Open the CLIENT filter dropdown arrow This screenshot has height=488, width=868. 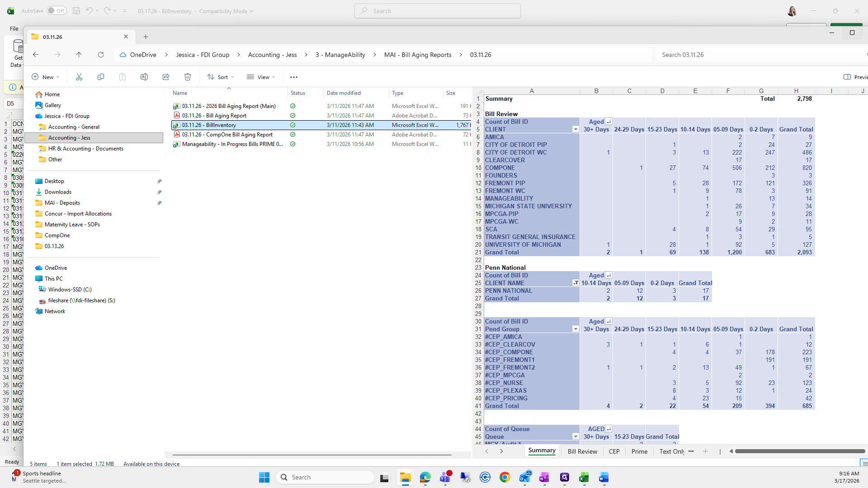point(575,130)
